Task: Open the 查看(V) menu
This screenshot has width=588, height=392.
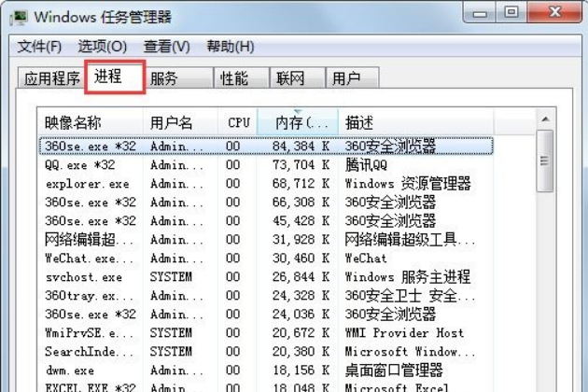Action: point(166,47)
